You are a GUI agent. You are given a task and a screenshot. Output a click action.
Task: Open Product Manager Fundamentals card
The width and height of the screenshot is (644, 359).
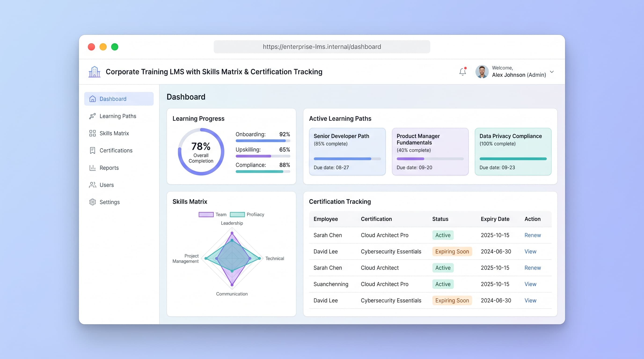click(430, 151)
